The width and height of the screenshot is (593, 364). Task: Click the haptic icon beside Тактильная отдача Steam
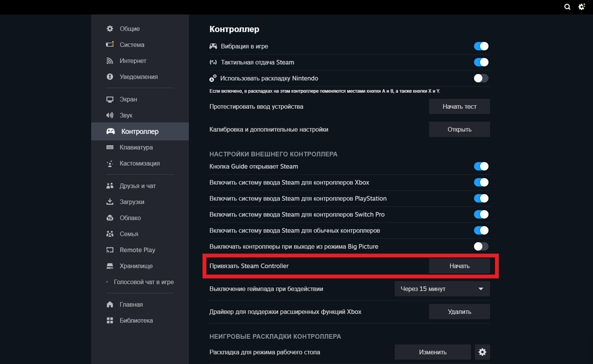213,62
